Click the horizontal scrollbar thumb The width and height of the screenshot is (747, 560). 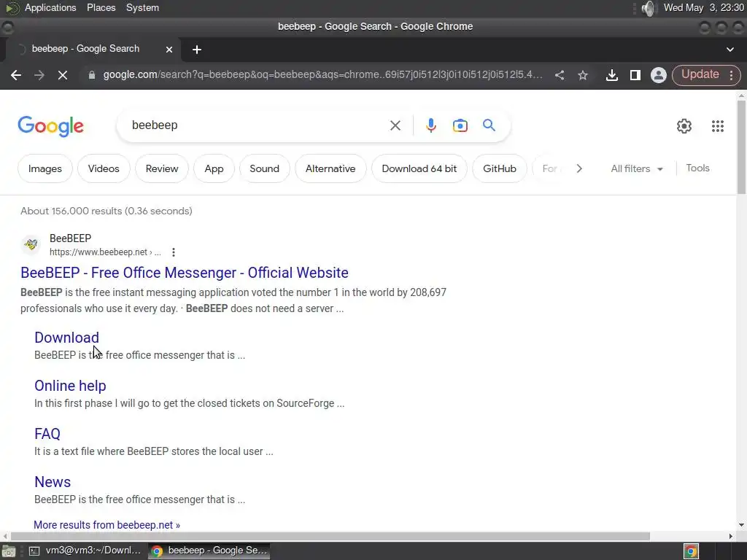pos(330,536)
